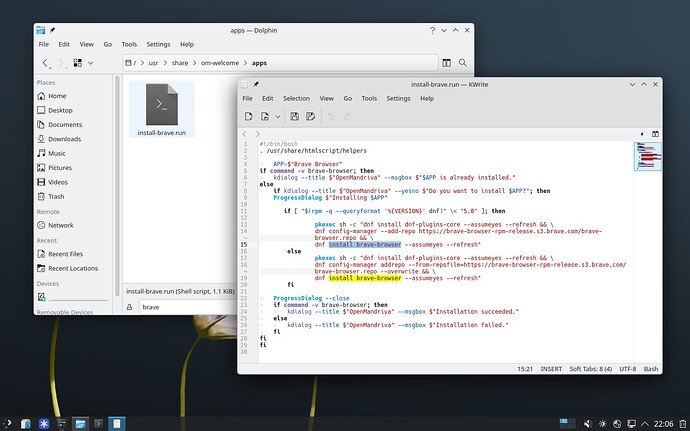Click the volume icon in system tray

[x=587, y=424]
